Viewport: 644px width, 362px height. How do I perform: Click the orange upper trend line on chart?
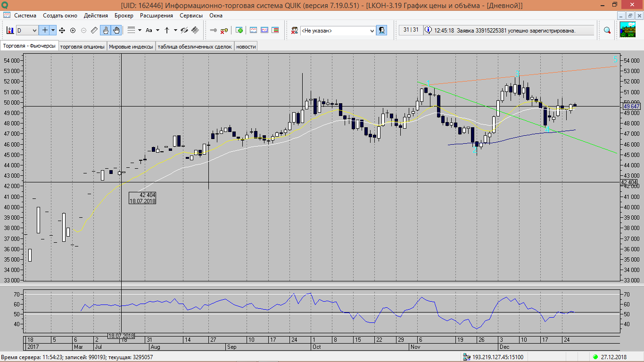566,71
